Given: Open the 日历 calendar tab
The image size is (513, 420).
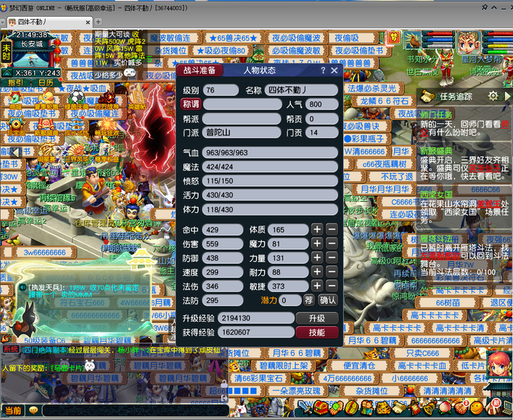Looking at the screenshot, I should [45, 83].
